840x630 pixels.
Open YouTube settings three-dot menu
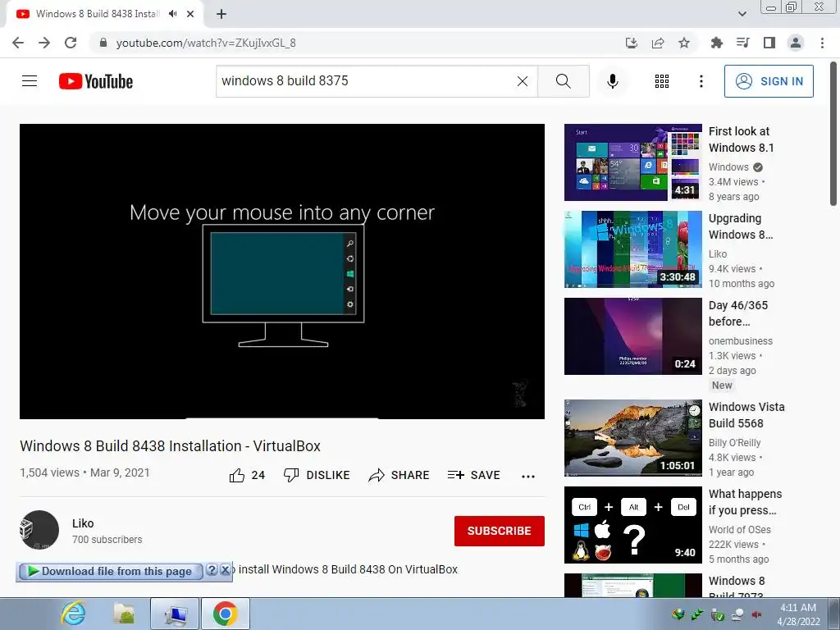pyautogui.click(x=701, y=81)
